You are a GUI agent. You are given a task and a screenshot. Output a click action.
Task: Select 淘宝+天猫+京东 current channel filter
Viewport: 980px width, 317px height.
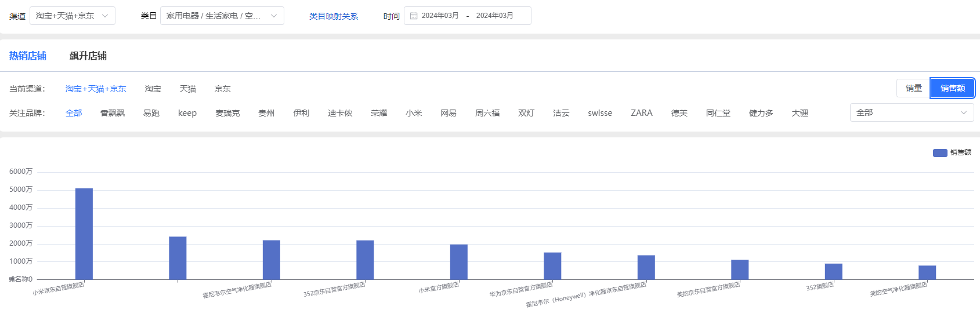coord(96,89)
